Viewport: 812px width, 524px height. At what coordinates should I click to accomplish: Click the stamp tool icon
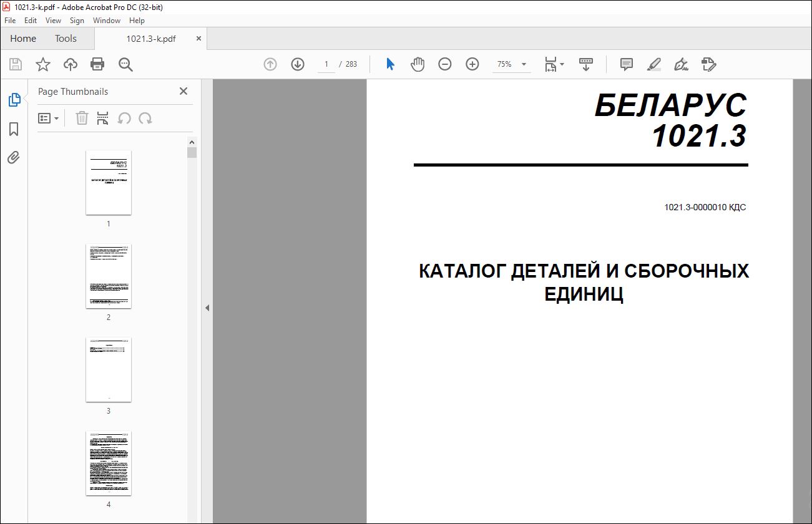click(708, 64)
